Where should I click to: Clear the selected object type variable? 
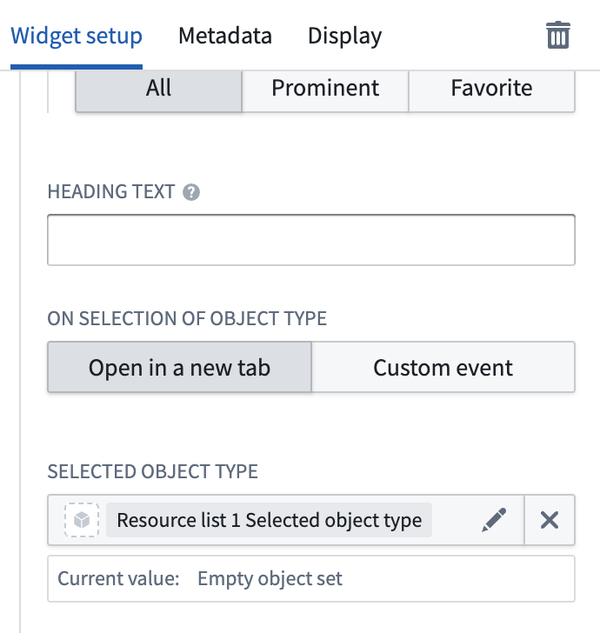549,520
